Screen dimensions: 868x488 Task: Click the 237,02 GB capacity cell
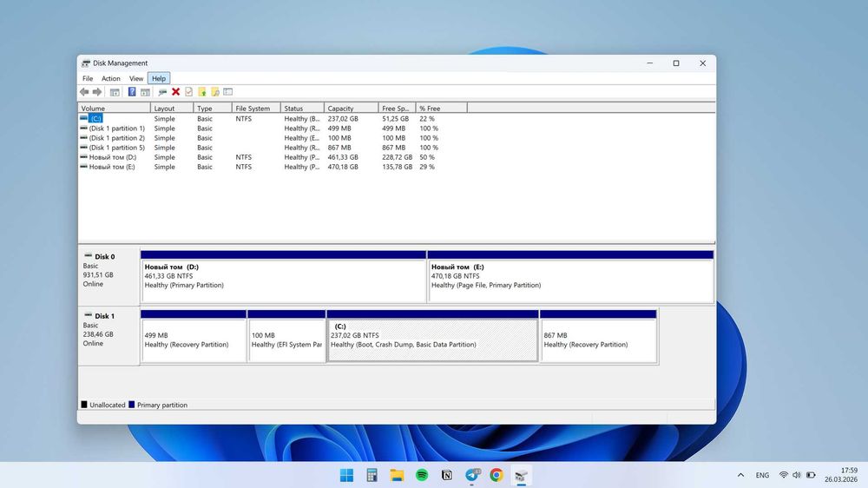click(x=343, y=119)
